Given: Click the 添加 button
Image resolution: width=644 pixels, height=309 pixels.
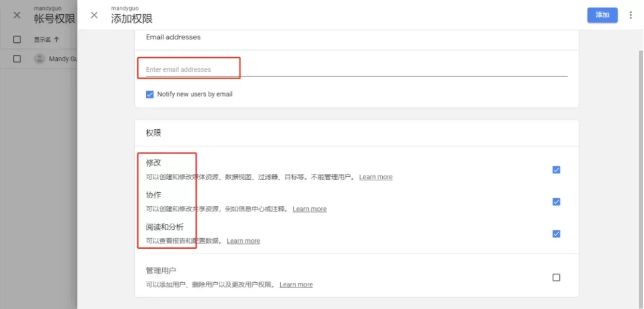Looking at the screenshot, I should tap(602, 15).
